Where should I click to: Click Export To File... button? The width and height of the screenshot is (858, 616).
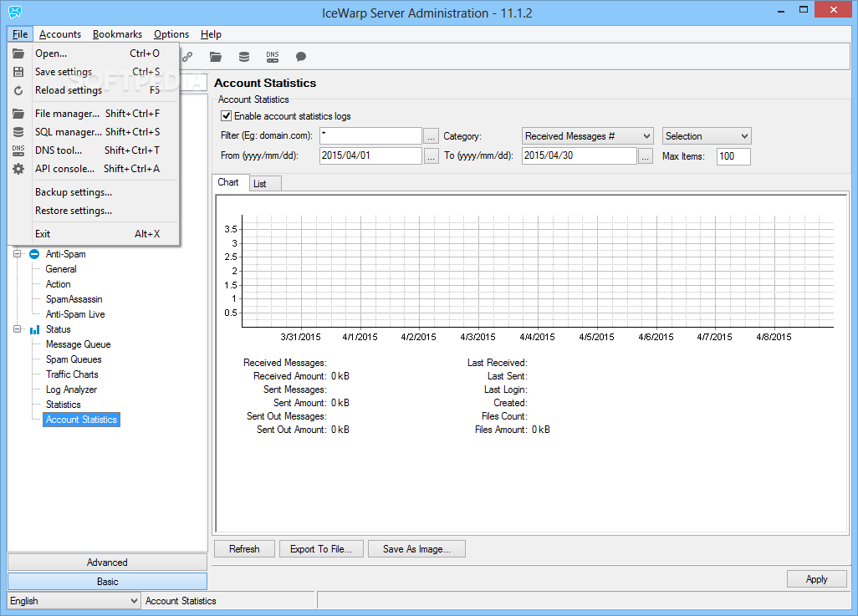tap(321, 548)
